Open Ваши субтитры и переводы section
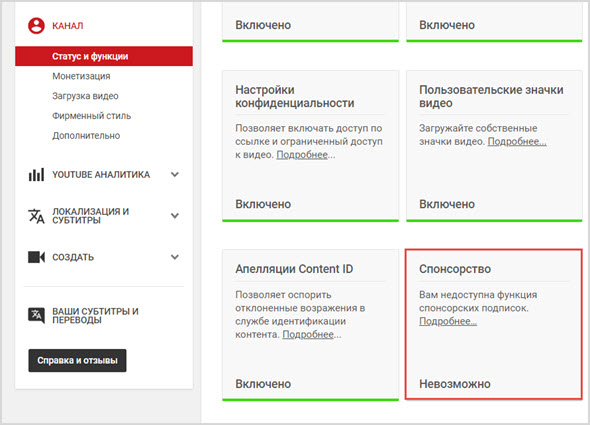 point(95,315)
